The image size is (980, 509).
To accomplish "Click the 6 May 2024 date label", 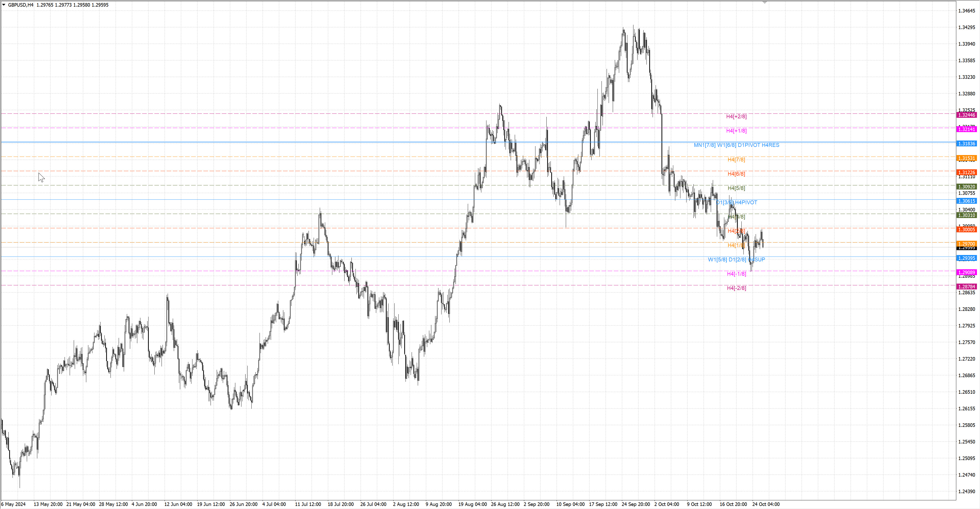I will point(13,504).
